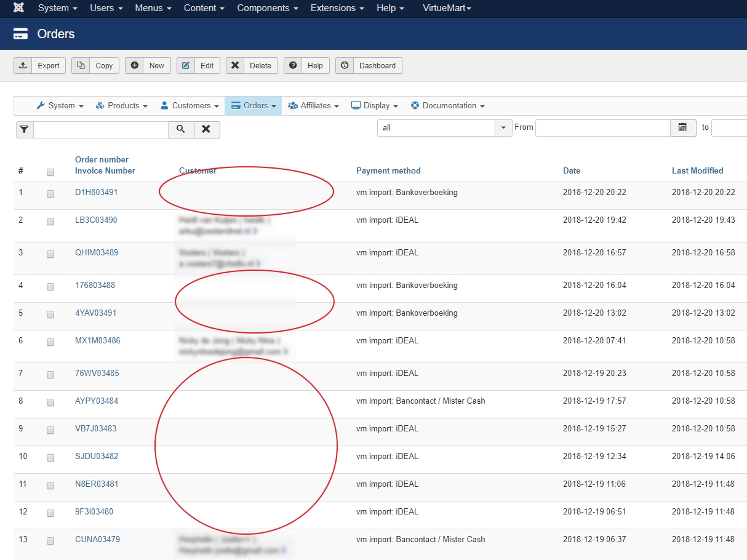Delete selected orders using Delete button

(x=252, y=66)
